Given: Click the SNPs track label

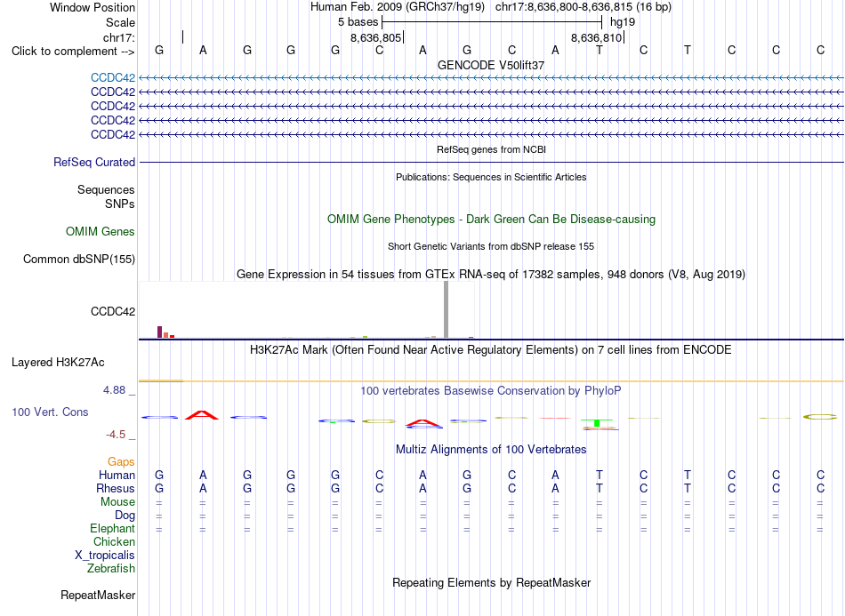Looking at the screenshot, I should pyautogui.click(x=120, y=204).
